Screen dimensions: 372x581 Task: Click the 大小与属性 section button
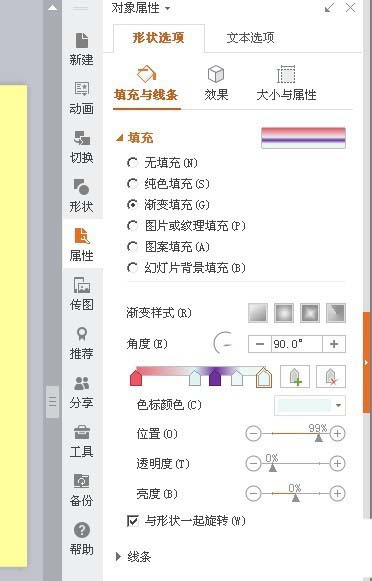[286, 83]
